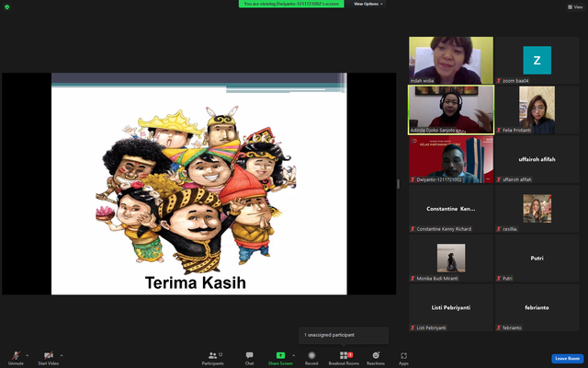Expand share options arrow beside Share Screen
Image resolution: width=588 pixels, height=368 pixels.
point(294,355)
